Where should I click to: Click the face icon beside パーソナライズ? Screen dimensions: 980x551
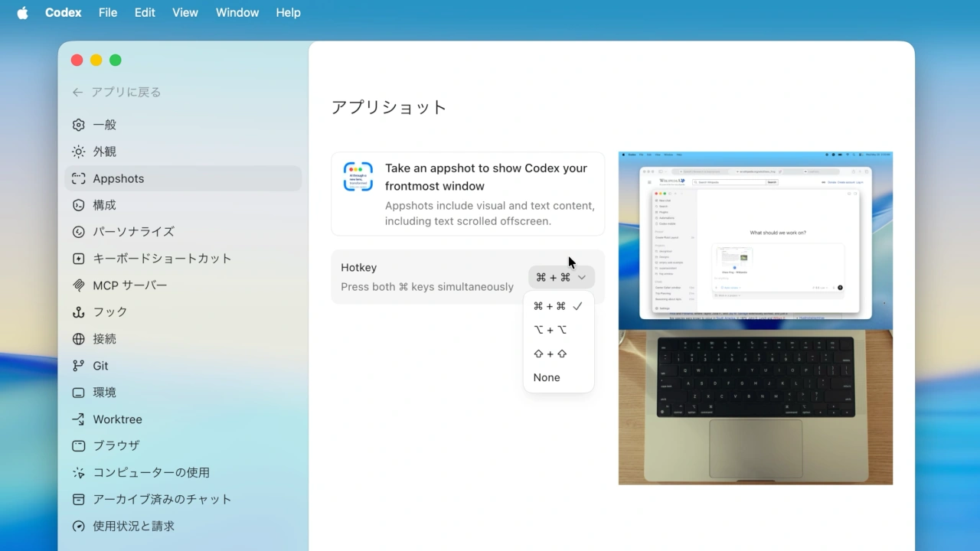coord(78,231)
